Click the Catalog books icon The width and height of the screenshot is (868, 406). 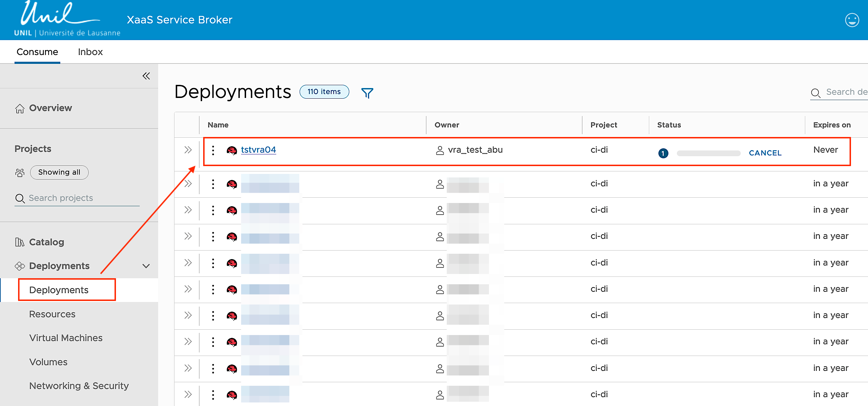(20, 242)
